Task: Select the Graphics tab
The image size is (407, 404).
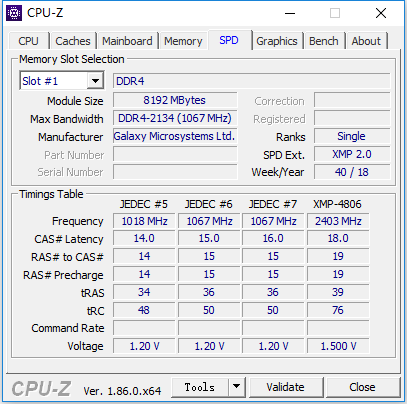Action: tap(277, 41)
